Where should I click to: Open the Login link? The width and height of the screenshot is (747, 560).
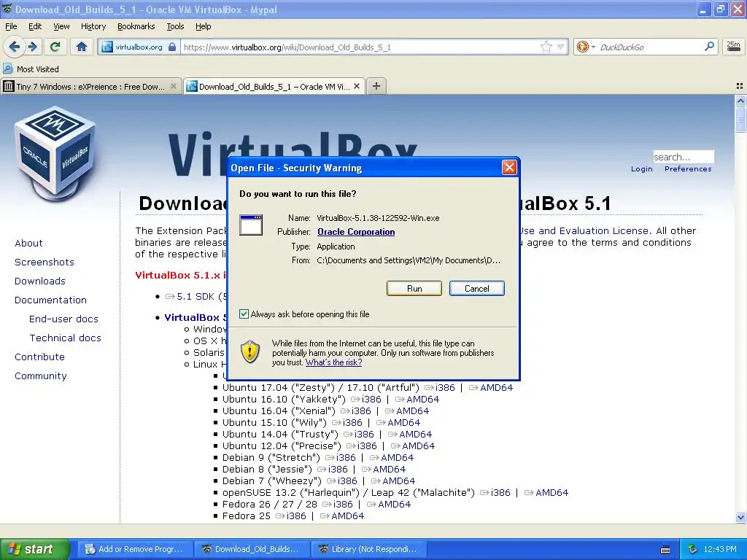pyautogui.click(x=641, y=168)
